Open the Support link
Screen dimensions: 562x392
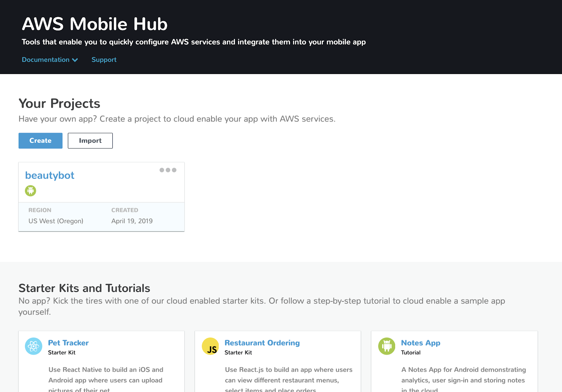pos(104,60)
